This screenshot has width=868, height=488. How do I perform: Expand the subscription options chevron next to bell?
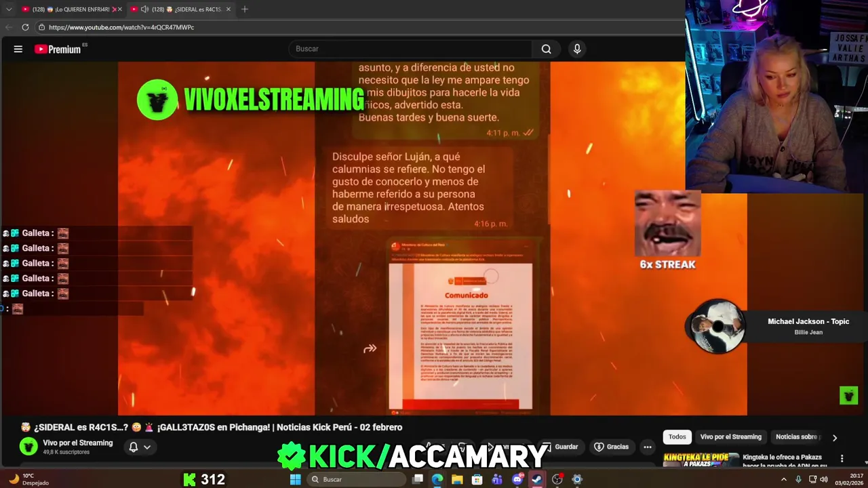pos(146,447)
